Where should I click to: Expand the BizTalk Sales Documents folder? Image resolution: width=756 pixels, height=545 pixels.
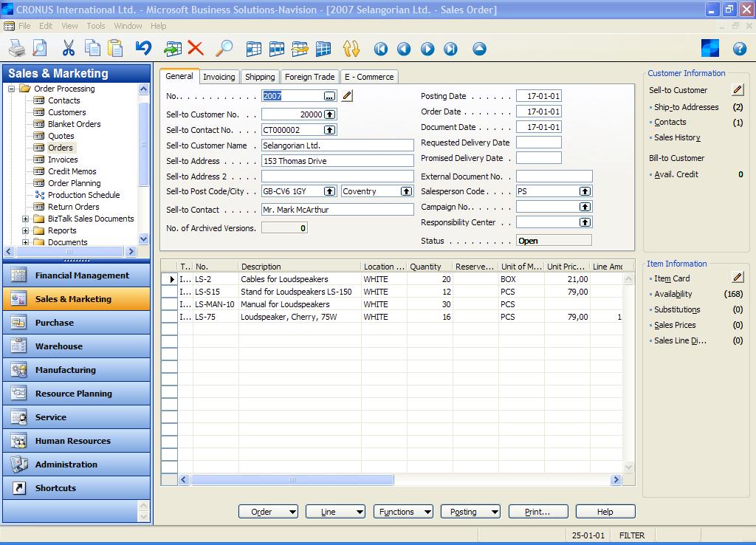26,219
